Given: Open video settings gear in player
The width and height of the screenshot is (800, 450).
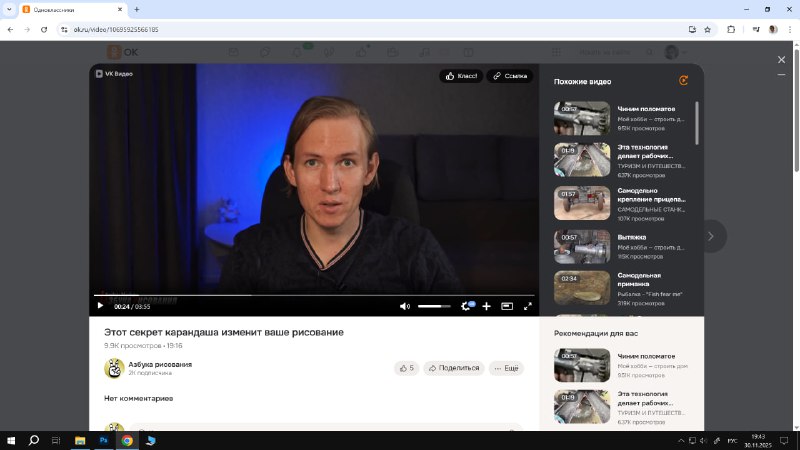Looking at the screenshot, I should pos(466,306).
